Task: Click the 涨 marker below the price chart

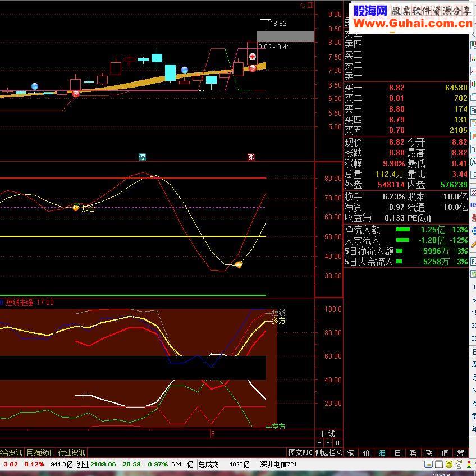Action: pyautogui.click(x=251, y=157)
